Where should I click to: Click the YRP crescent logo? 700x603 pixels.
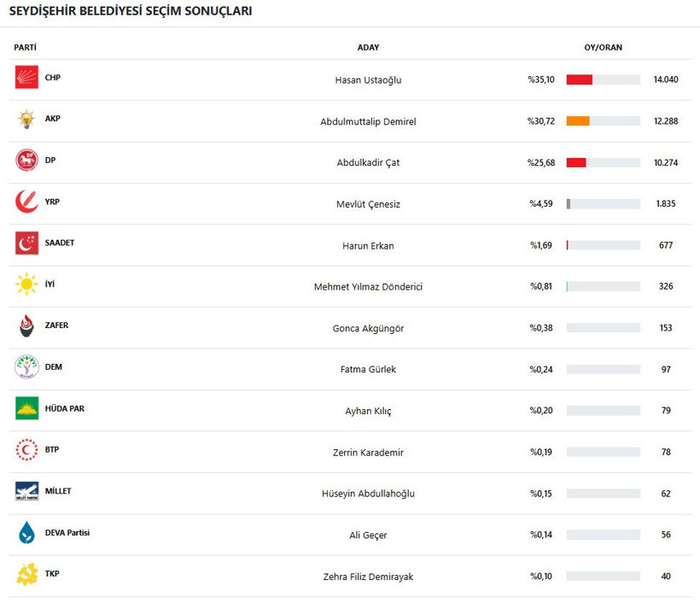pos(26,202)
